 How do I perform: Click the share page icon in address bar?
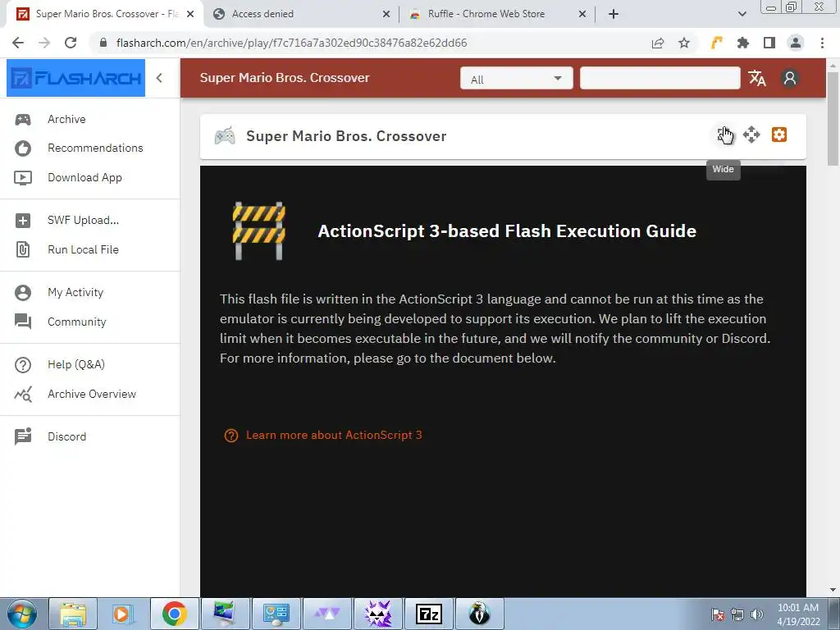(658, 43)
